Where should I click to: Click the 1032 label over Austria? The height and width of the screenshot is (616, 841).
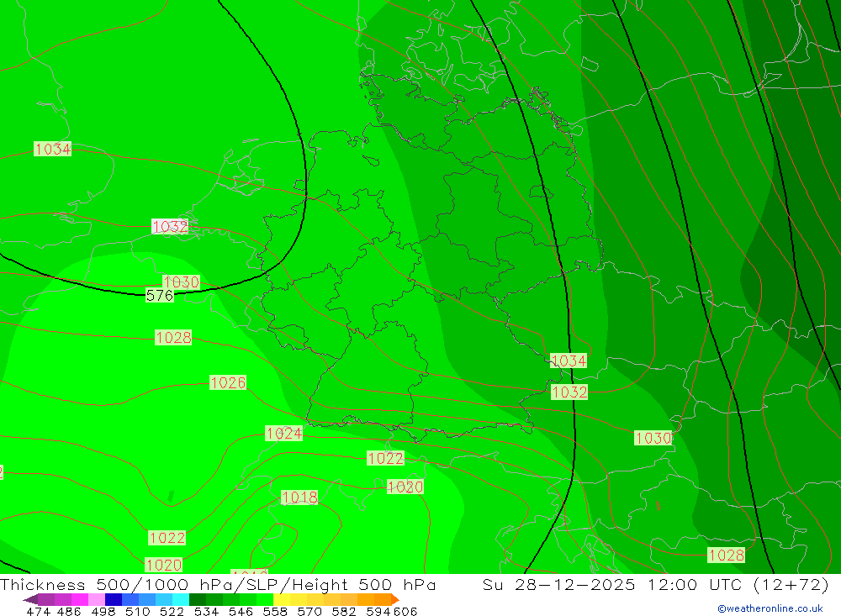point(569,392)
